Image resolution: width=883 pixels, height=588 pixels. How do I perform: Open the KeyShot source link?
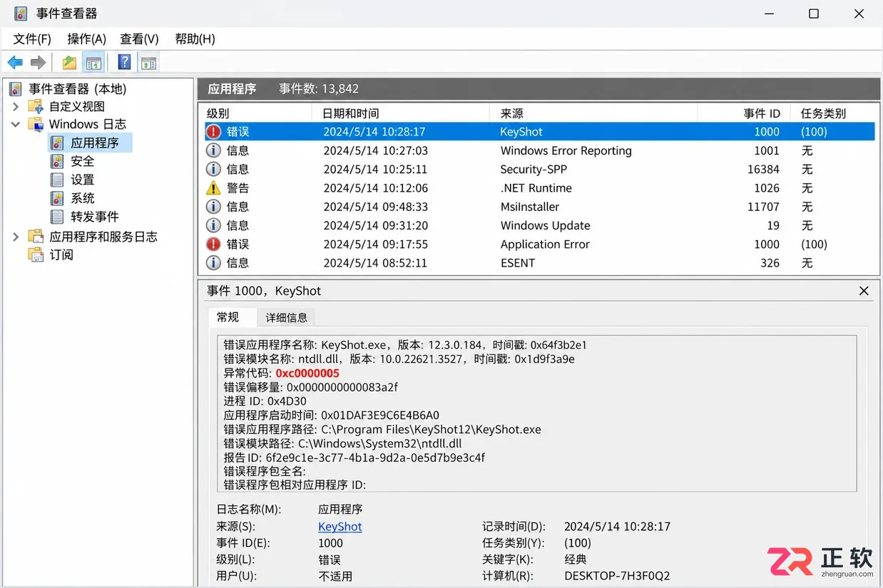[x=340, y=527]
